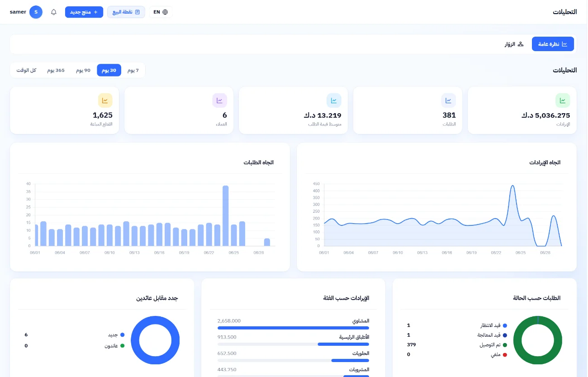Click the جدد مقابل عائدين heading

(157, 298)
